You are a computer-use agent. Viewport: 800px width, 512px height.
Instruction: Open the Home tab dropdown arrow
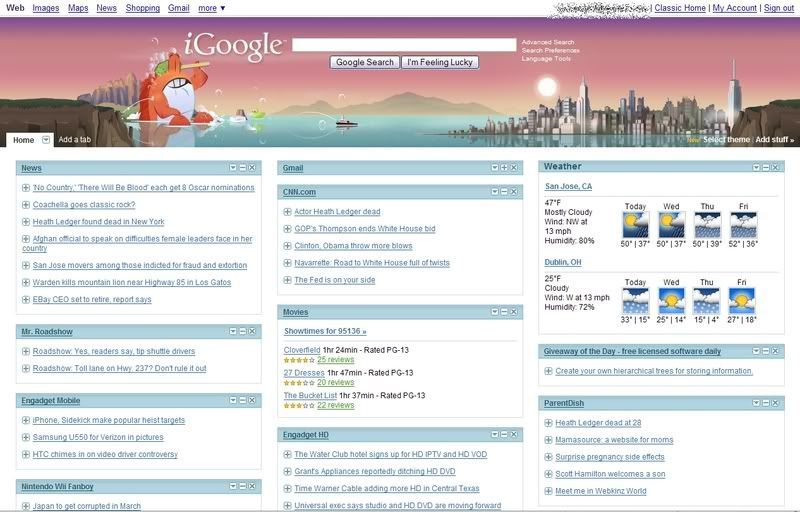click(x=46, y=140)
